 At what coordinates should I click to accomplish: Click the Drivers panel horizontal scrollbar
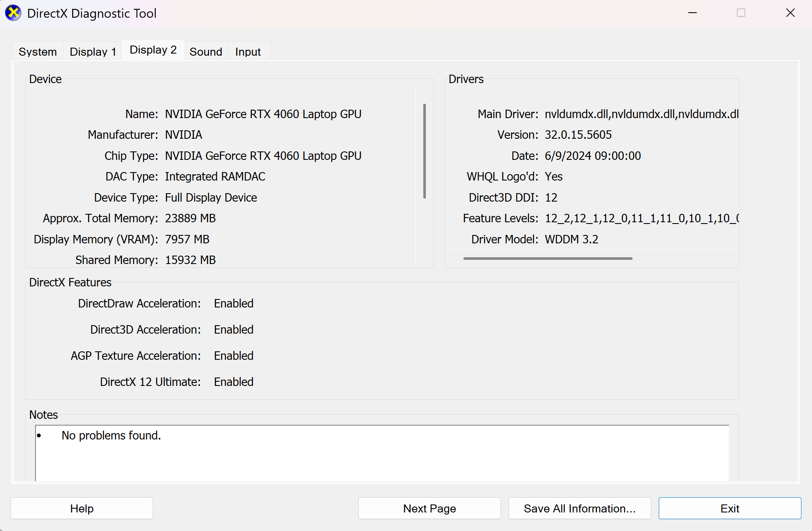click(547, 258)
